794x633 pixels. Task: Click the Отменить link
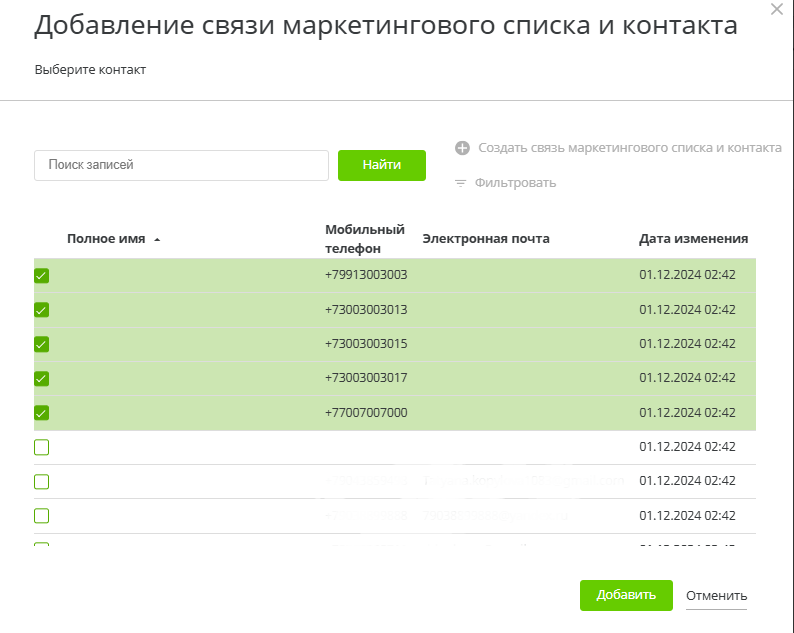tap(716, 596)
